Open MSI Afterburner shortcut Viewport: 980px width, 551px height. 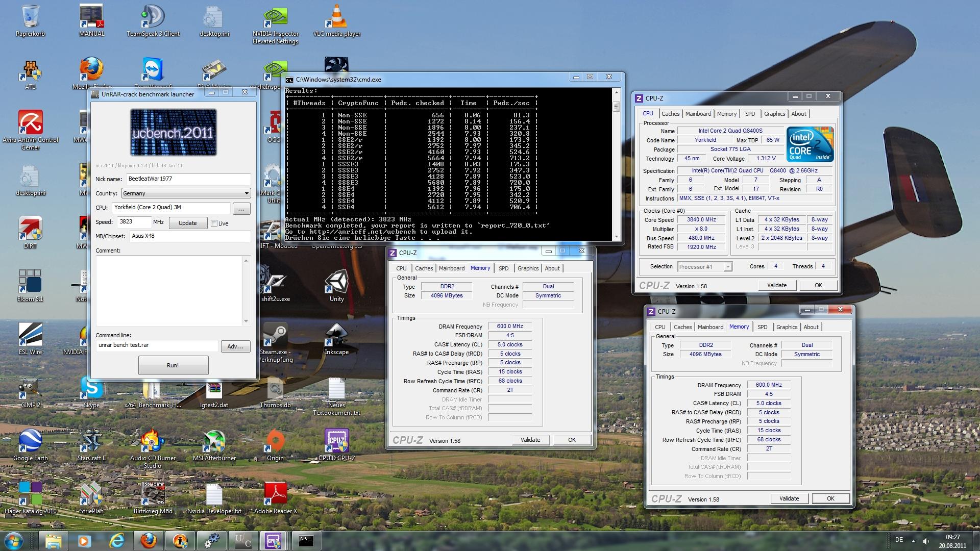pos(214,445)
